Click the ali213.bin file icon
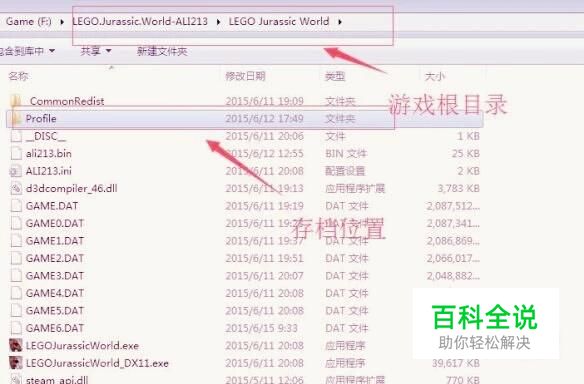The image size is (584, 384). click(16, 153)
